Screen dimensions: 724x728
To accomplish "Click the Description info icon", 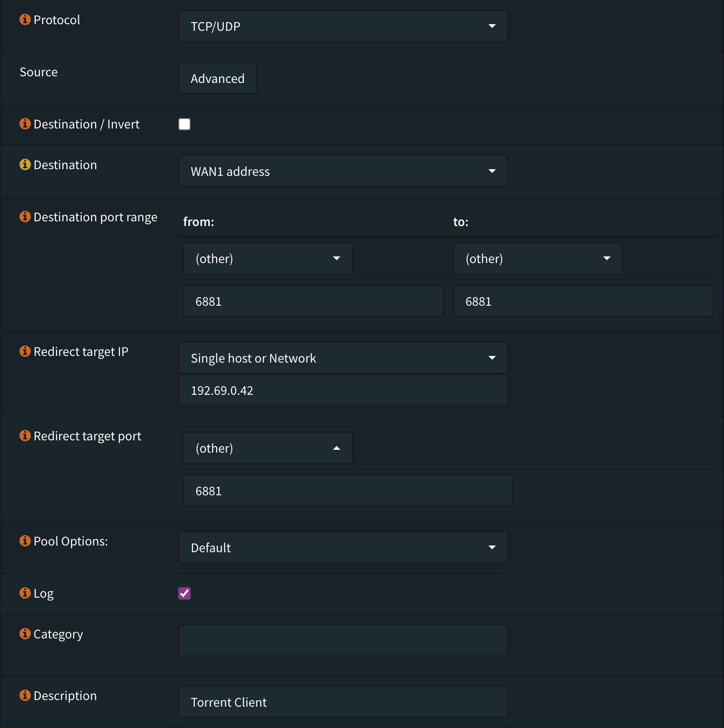I will (25, 695).
